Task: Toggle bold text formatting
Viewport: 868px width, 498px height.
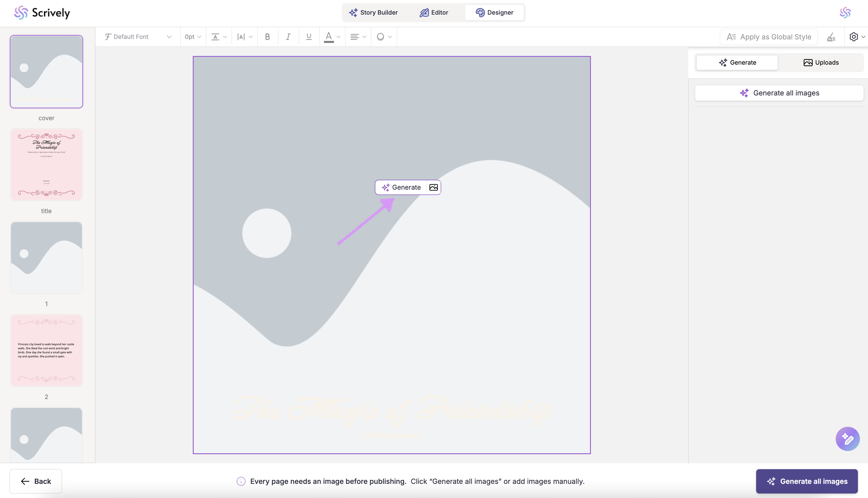Action: click(267, 37)
